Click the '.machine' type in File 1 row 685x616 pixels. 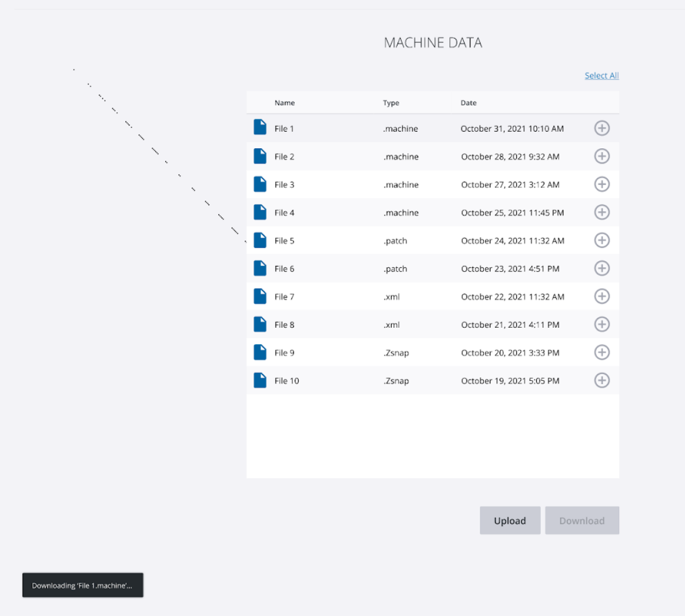click(x=400, y=128)
